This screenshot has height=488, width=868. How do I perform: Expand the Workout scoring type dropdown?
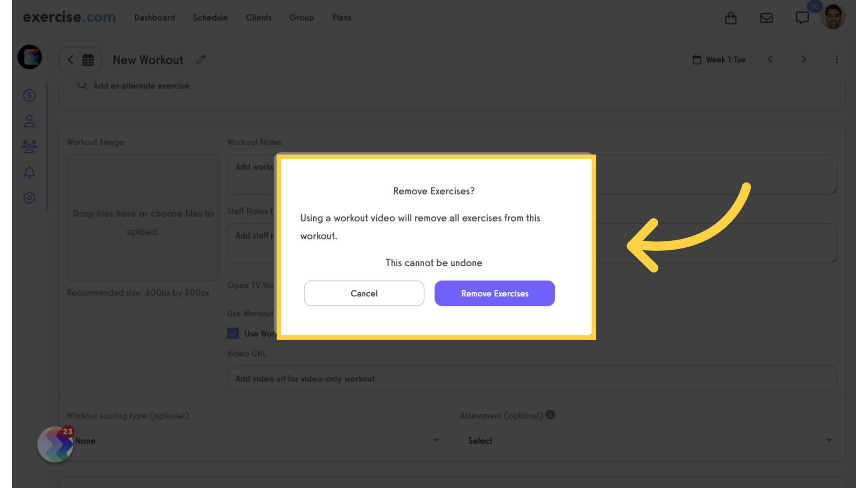point(435,441)
